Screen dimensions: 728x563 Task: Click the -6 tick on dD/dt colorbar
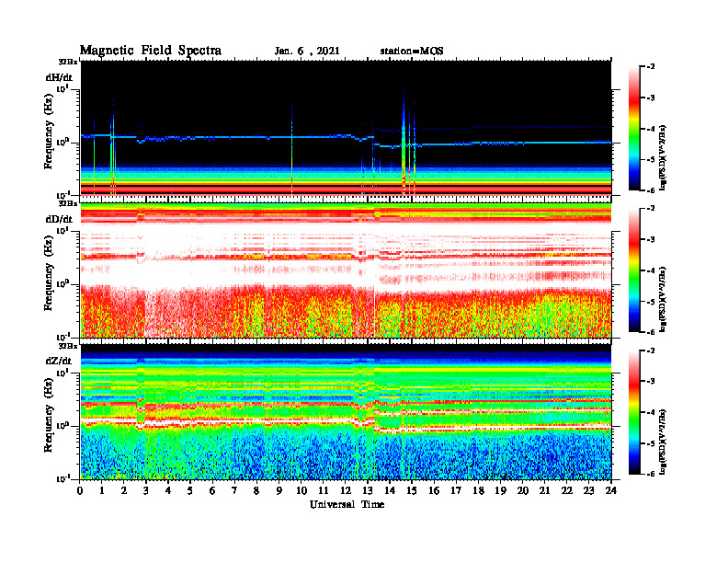click(x=652, y=332)
